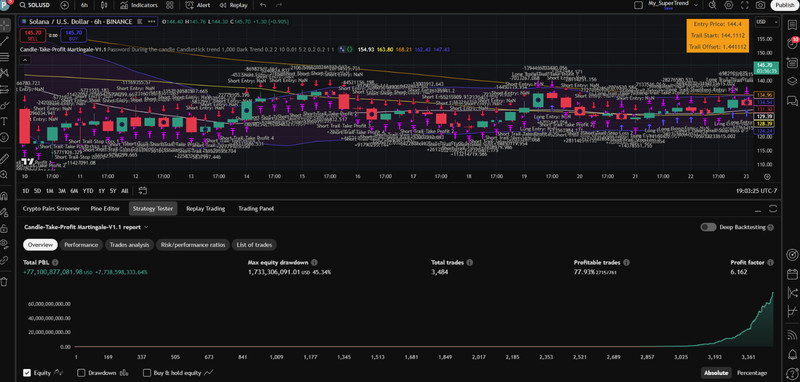
Task: Select the crosshair cursor tool
Action: click(x=5, y=25)
